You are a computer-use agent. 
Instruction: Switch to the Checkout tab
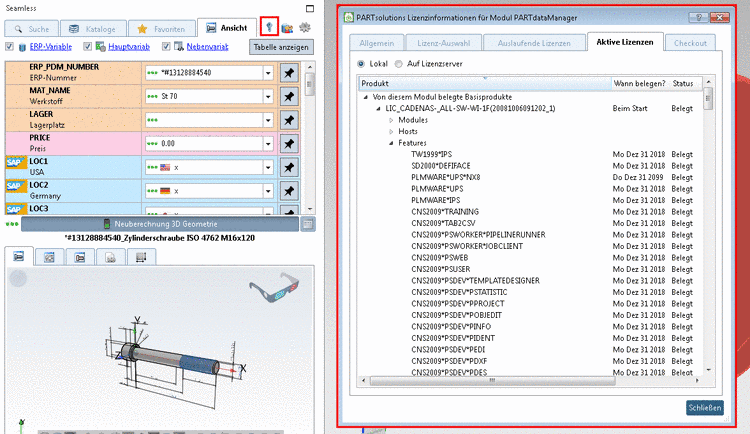pyautogui.click(x=690, y=43)
